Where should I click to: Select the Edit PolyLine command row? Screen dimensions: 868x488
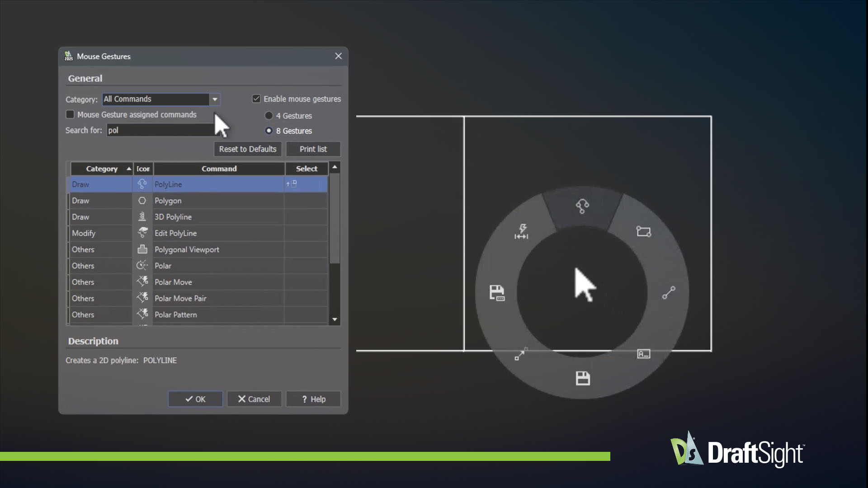198,233
